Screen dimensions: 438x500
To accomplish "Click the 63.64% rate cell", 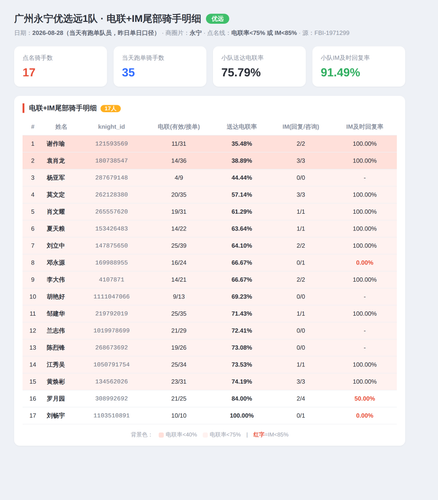I will 242,229.
